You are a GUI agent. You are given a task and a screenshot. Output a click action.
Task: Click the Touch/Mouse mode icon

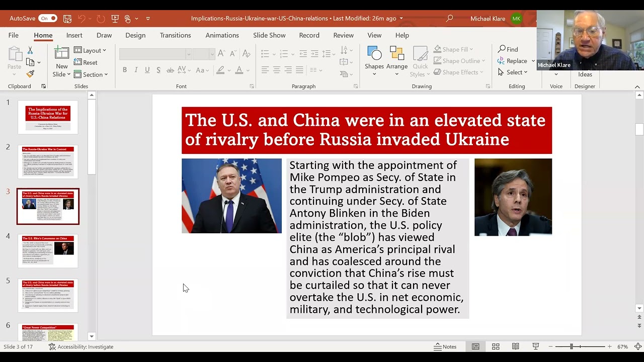click(128, 19)
